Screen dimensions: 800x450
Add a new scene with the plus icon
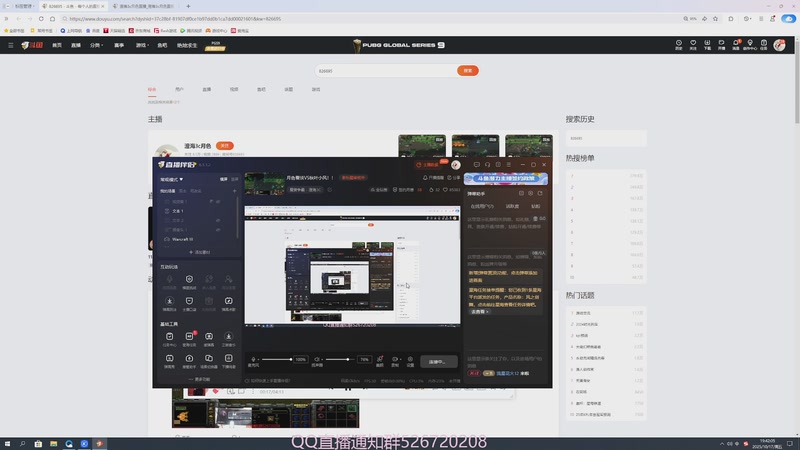click(235, 191)
